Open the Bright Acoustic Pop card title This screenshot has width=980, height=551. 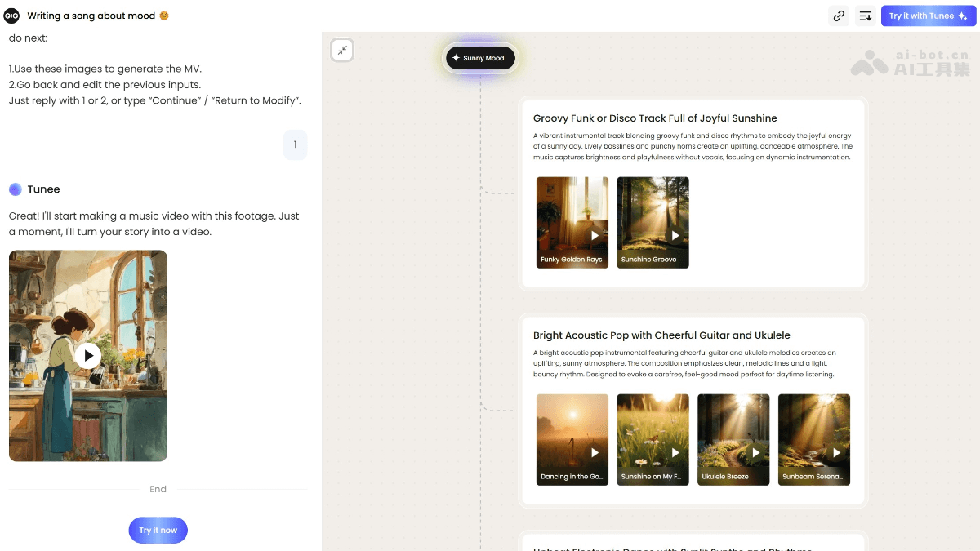click(661, 335)
